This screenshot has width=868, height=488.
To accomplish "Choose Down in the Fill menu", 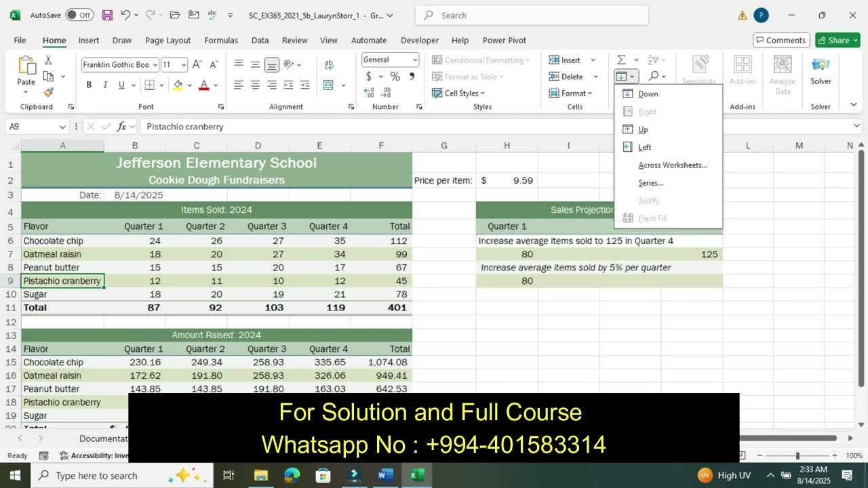I will (648, 94).
